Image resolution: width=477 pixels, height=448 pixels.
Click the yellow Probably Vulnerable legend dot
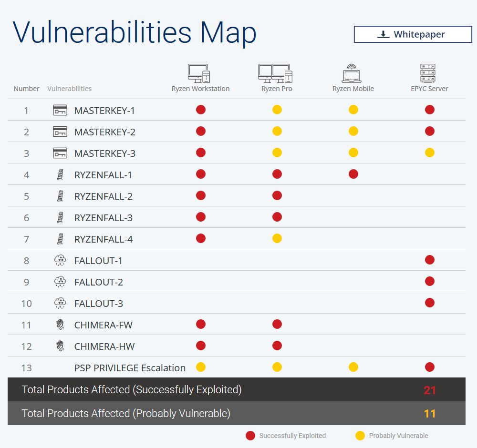(360, 436)
